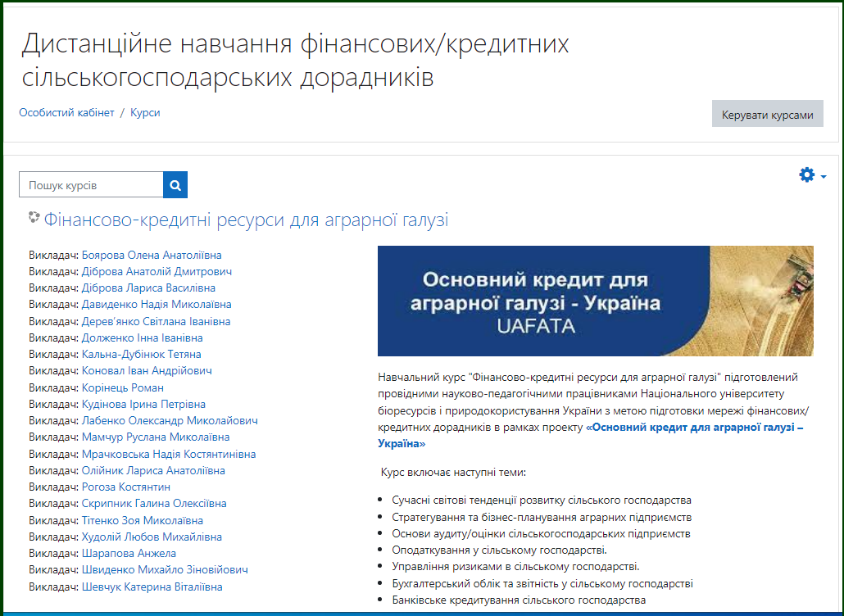The width and height of the screenshot is (844, 616).
Task: Open Лабенко Олександр Миколайович profile
Action: (170, 420)
